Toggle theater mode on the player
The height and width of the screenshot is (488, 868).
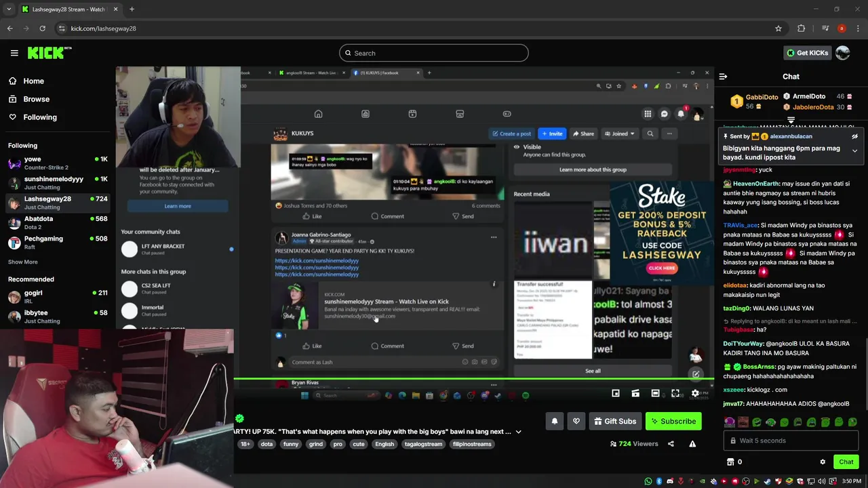655,393
